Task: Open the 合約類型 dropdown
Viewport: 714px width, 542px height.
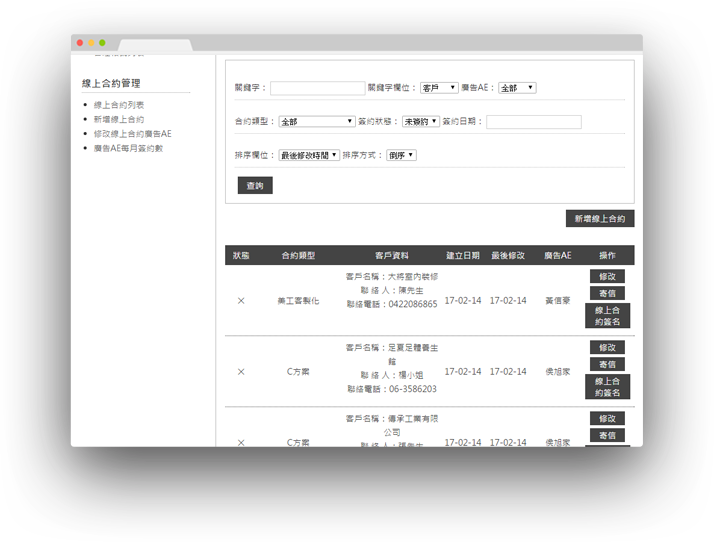Action: [316, 121]
